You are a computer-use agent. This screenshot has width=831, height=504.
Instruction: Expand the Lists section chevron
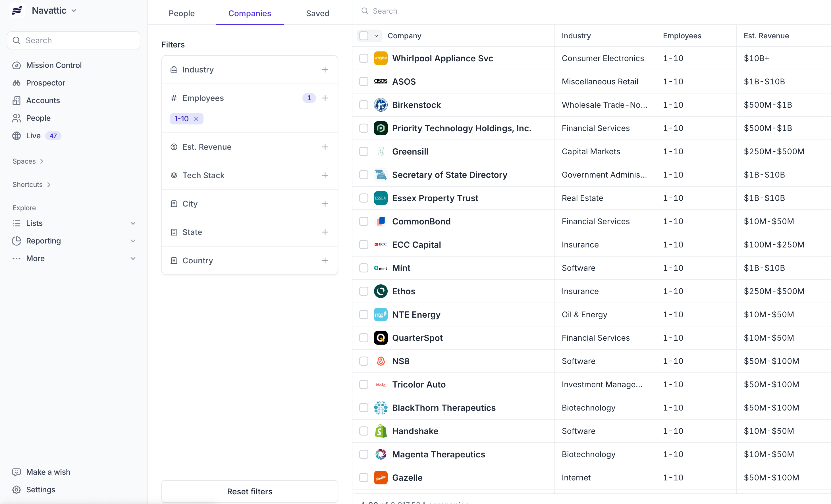click(x=133, y=223)
